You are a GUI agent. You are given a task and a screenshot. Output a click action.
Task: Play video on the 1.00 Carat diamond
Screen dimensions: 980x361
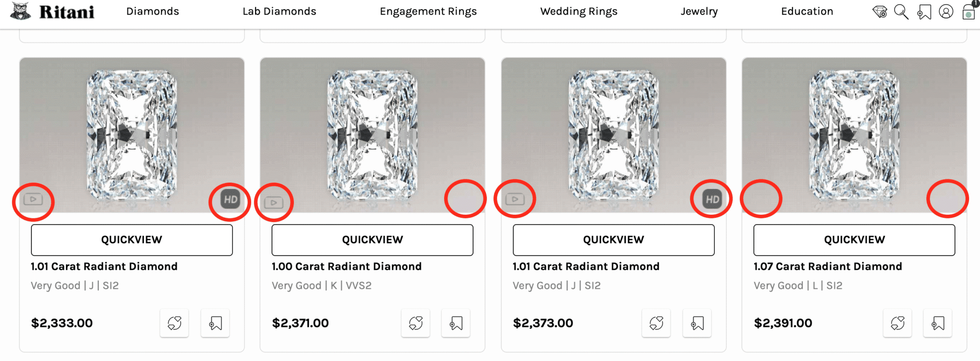coord(274,202)
